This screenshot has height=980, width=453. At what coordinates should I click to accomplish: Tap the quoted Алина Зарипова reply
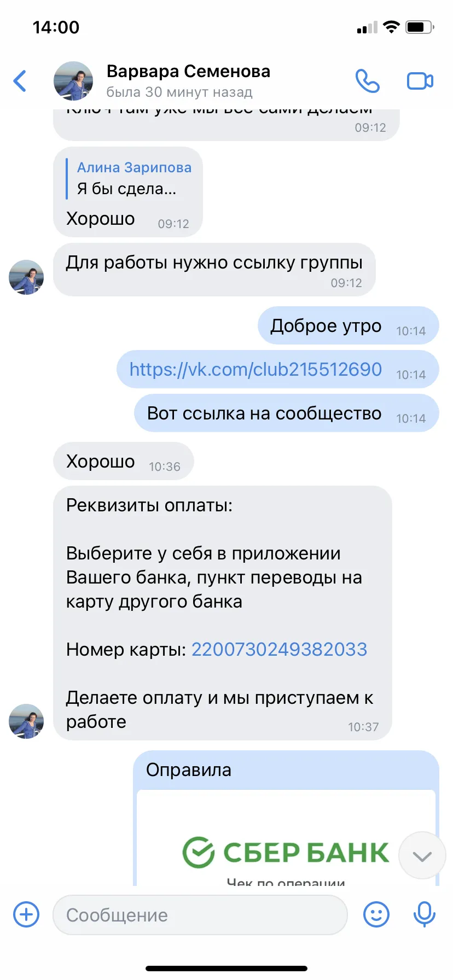pos(129,178)
